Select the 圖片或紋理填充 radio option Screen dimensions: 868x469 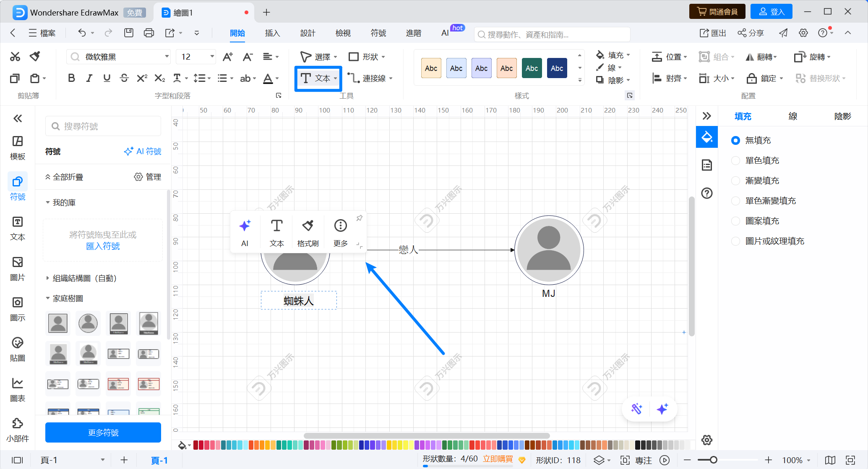click(735, 241)
